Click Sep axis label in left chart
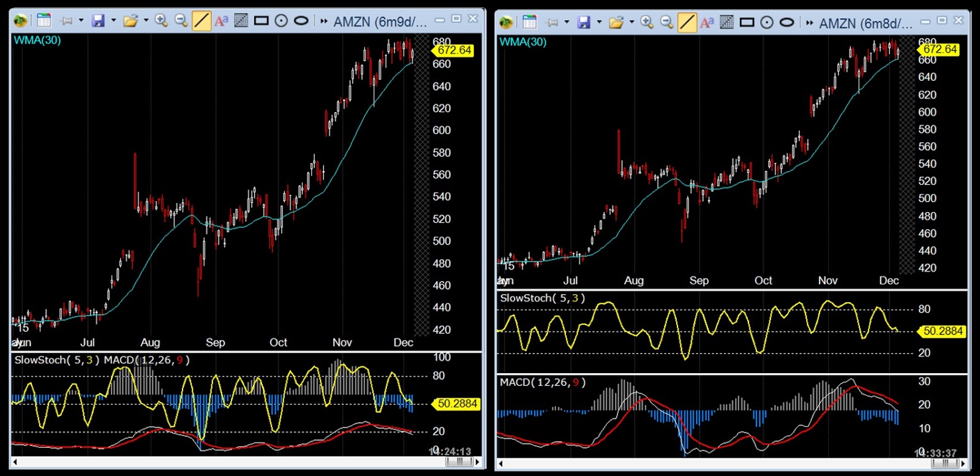Image resolution: width=980 pixels, height=476 pixels. [x=215, y=342]
